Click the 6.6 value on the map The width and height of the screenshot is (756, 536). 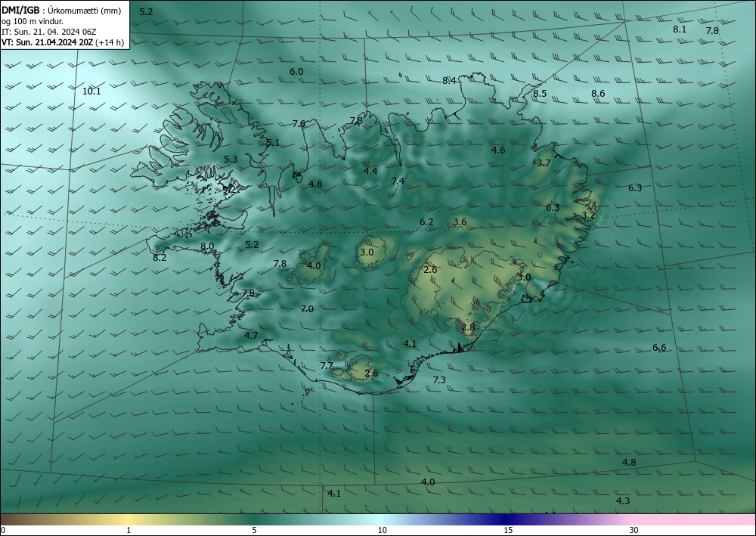click(659, 348)
